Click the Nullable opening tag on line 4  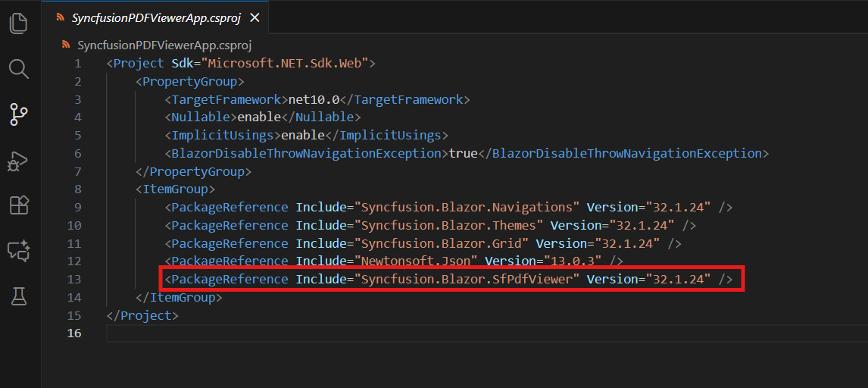[x=201, y=117]
